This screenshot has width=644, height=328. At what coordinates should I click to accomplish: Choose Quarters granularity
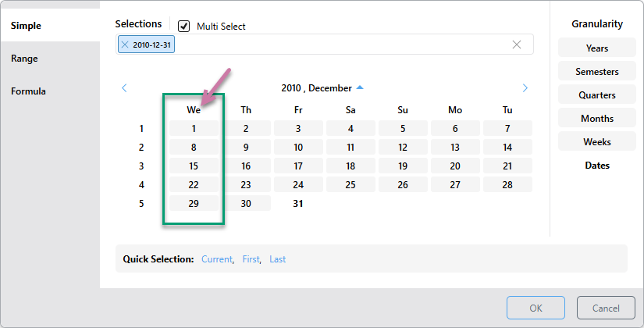[x=596, y=95]
